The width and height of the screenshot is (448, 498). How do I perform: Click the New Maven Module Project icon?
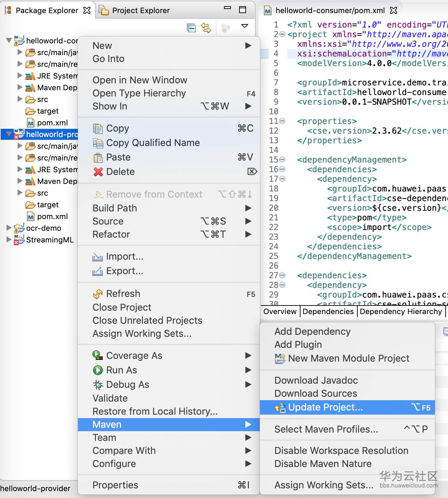coord(280,359)
